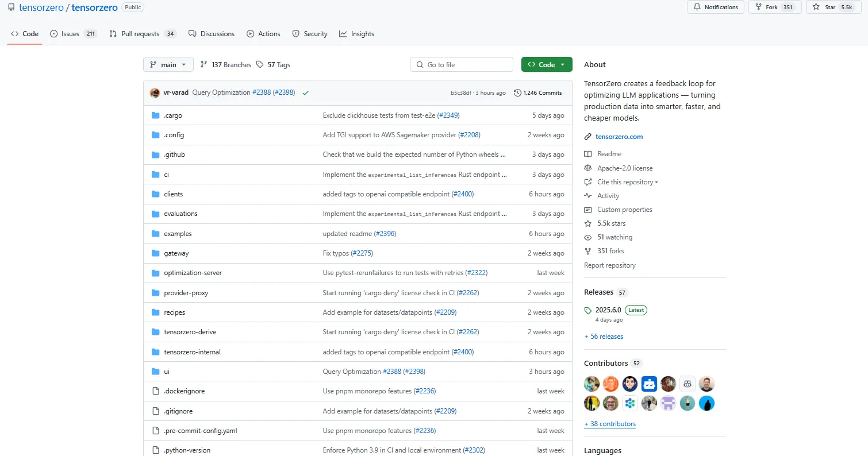Open pull request #2349 link in .cargo row
This screenshot has width=868, height=456.
[448, 115]
